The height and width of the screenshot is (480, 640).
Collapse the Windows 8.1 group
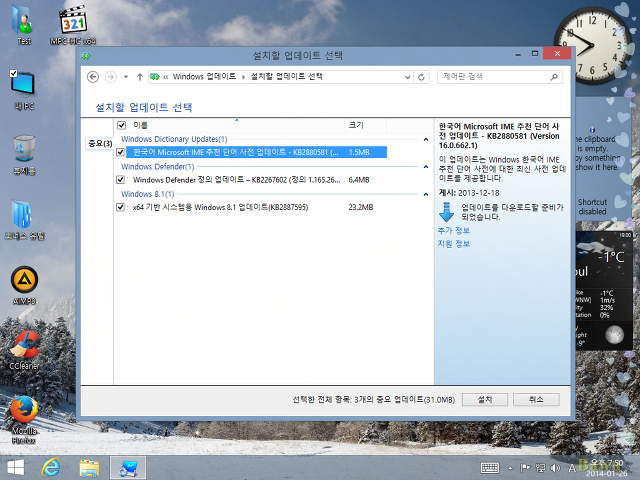426,194
